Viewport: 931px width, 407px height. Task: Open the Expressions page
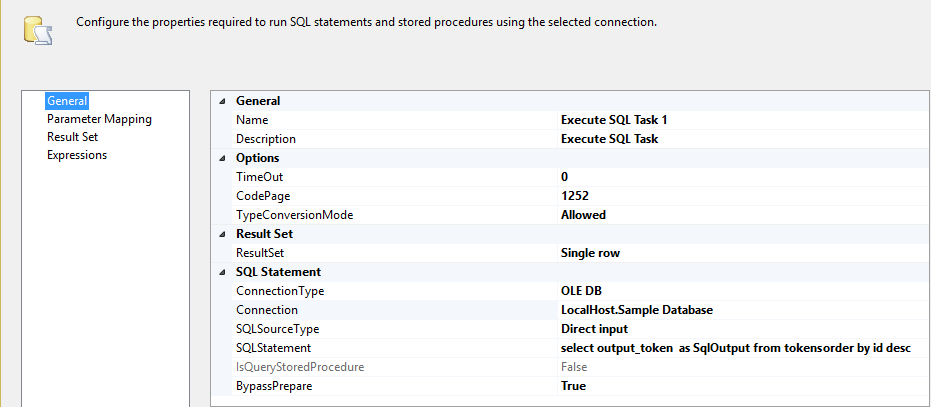77,155
